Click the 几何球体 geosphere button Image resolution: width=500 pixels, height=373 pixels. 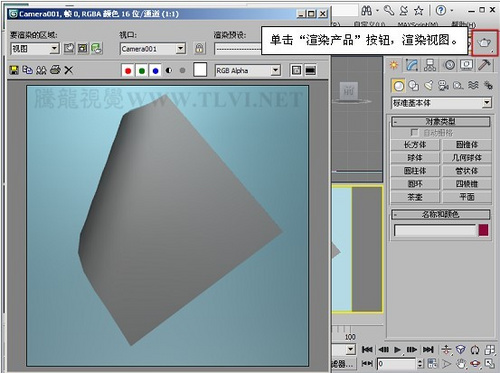tap(467, 158)
